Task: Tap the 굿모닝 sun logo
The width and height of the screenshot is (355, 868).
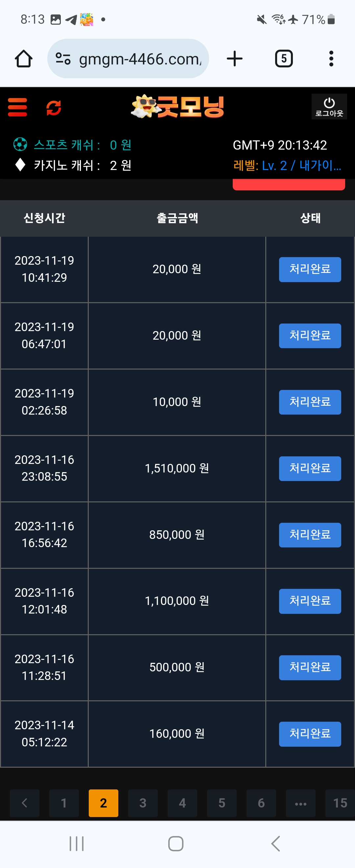Action: [x=177, y=107]
